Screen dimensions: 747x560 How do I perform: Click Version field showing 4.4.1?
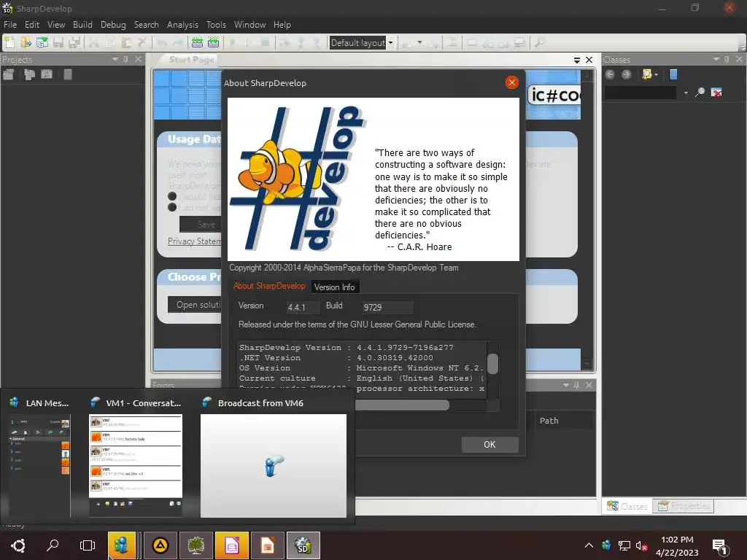click(x=303, y=307)
